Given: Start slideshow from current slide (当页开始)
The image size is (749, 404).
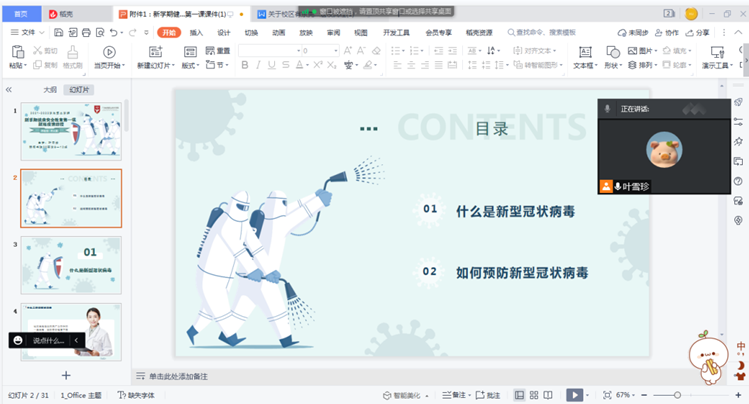Looking at the screenshot, I should click(x=109, y=56).
